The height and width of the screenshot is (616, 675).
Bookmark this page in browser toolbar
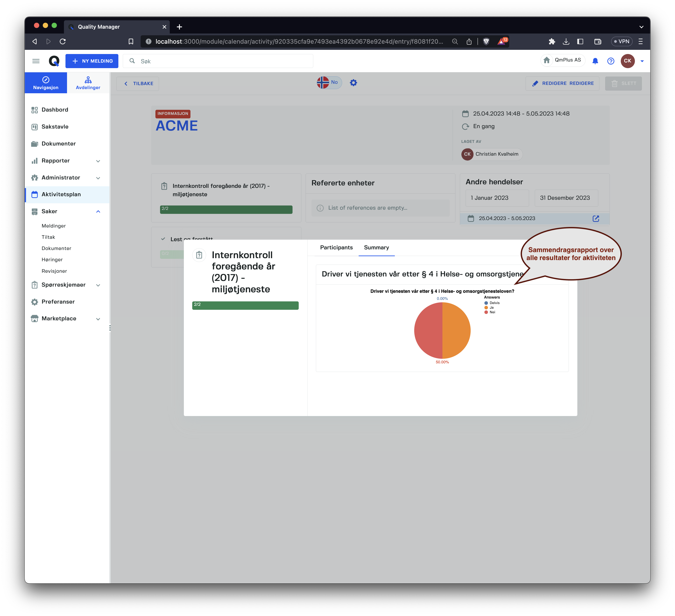tap(131, 41)
